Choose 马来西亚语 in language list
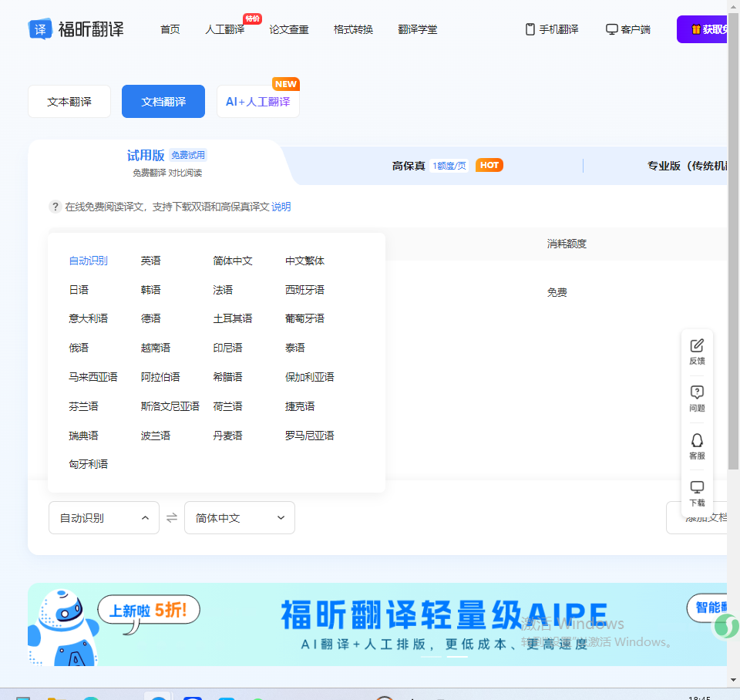 point(93,377)
